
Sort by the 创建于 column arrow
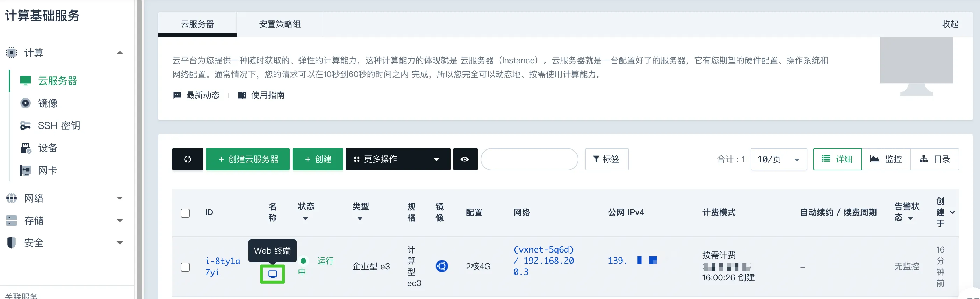click(x=952, y=212)
